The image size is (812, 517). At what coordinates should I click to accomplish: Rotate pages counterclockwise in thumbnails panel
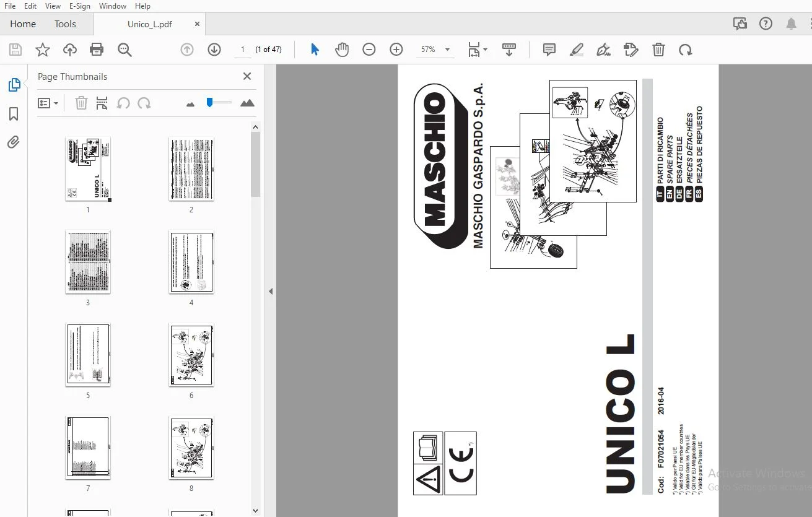(x=123, y=103)
